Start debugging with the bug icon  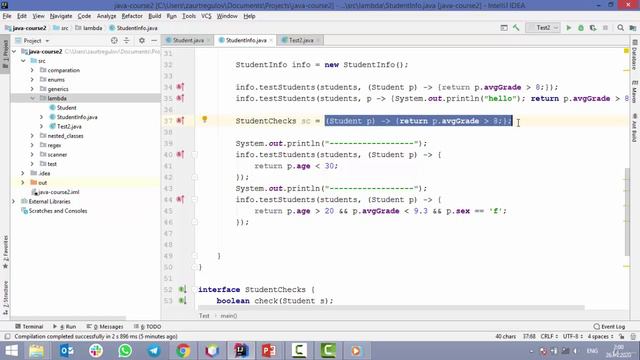click(x=581, y=28)
